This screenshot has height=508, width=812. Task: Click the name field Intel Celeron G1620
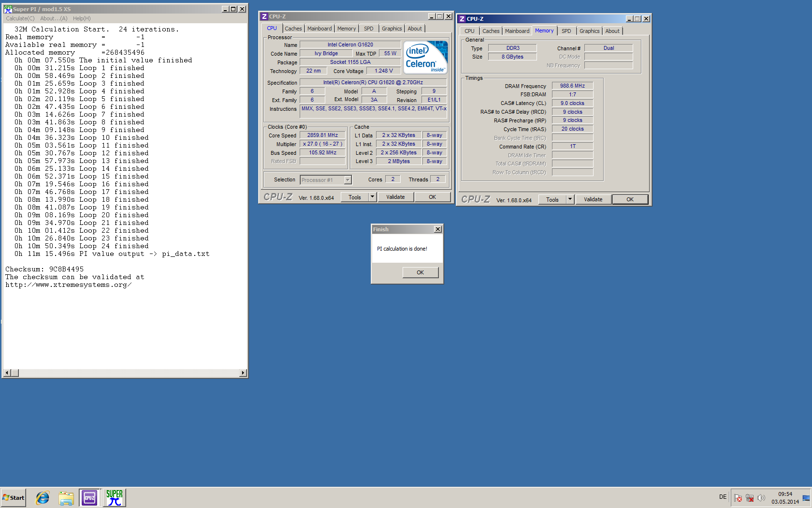350,45
